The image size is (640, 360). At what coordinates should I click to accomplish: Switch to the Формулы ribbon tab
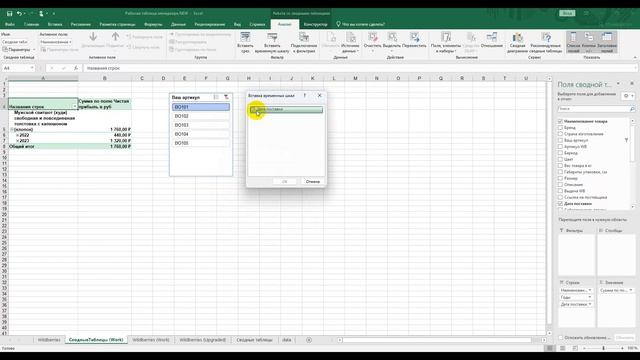pos(153,24)
